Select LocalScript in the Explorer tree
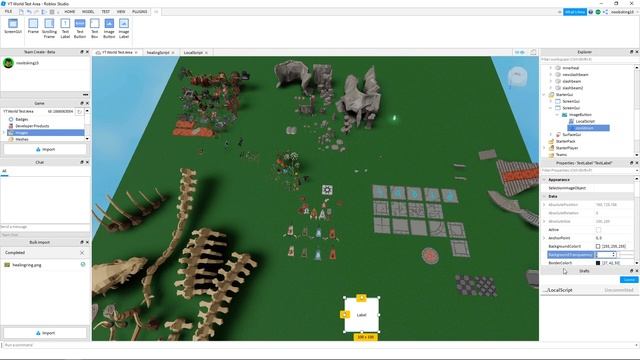This screenshot has width=640, height=360. click(x=585, y=121)
